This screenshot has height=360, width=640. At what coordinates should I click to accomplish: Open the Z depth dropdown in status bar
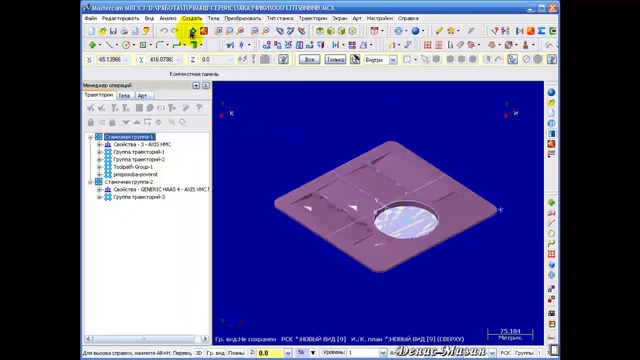point(288,353)
